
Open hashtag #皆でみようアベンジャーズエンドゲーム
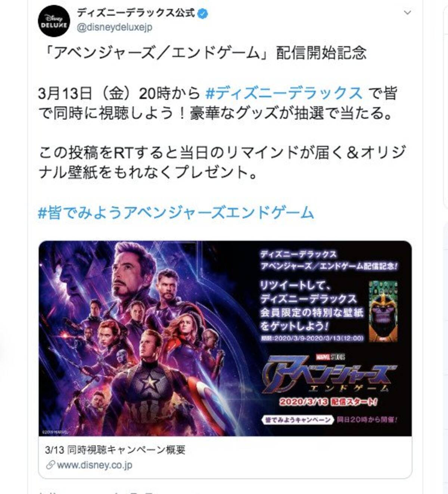[x=176, y=213]
